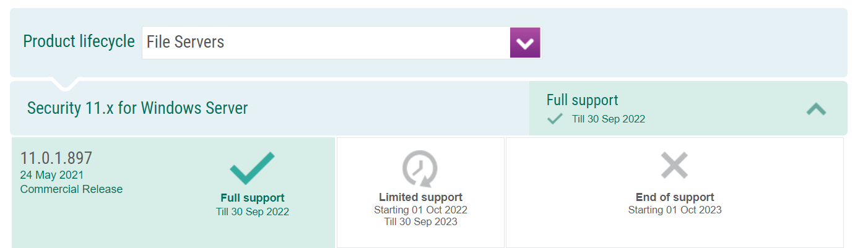Select the End of support label
This screenshot has height=248, width=868.
[x=675, y=197]
